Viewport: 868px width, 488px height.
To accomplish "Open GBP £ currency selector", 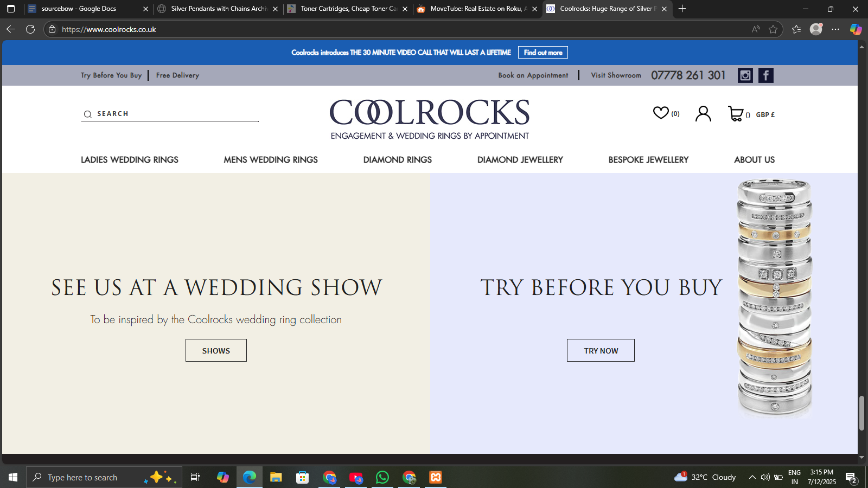I will [765, 115].
